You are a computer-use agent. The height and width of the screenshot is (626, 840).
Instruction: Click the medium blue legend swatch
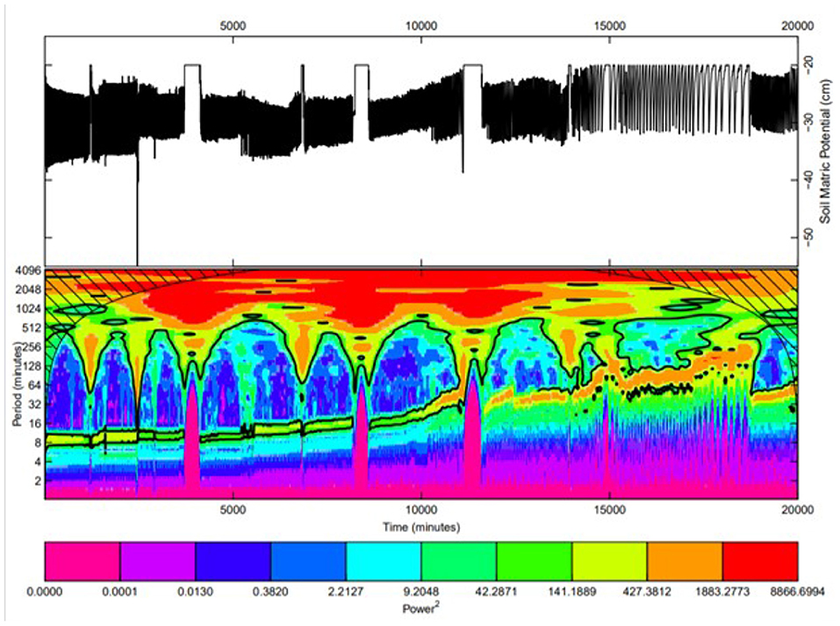(x=309, y=561)
